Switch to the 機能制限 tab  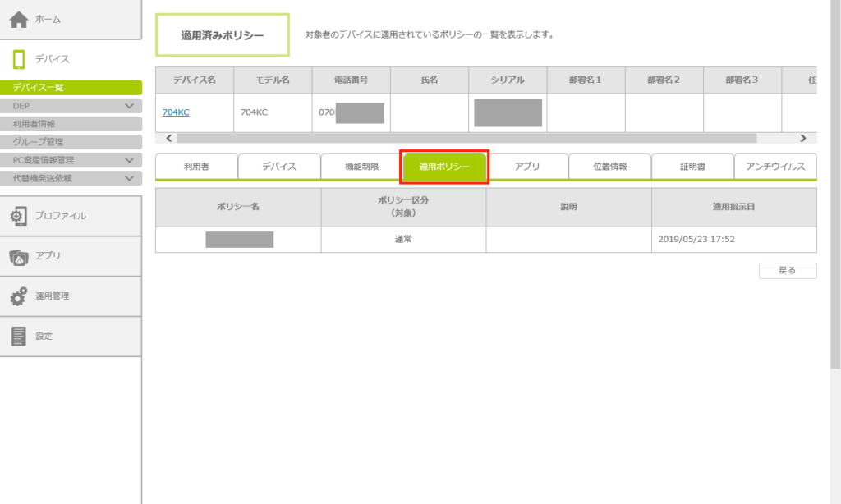coord(361,167)
